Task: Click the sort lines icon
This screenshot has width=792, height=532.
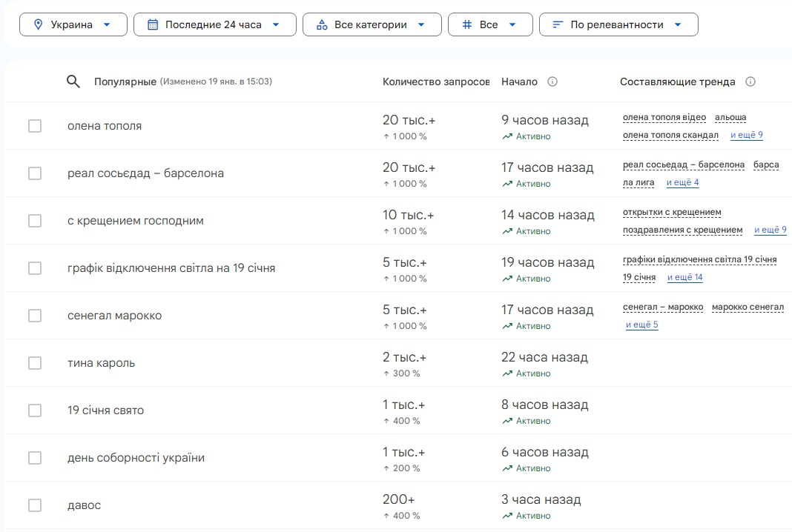Action: (558, 24)
